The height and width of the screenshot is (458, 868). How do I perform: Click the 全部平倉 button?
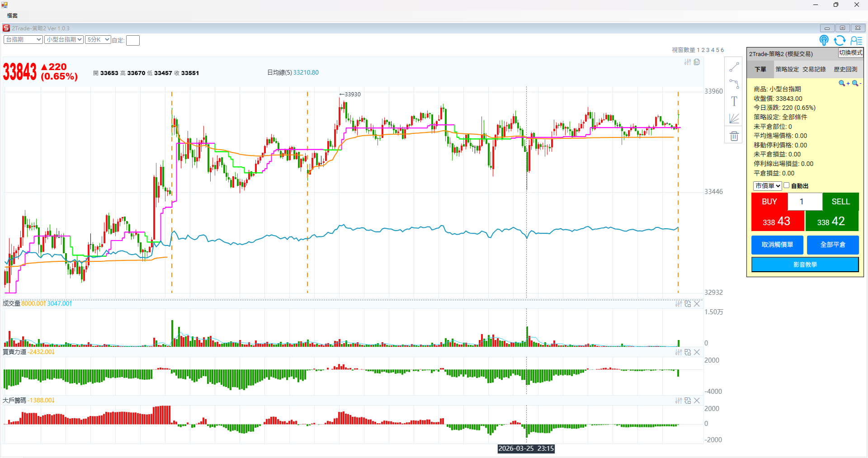point(832,245)
